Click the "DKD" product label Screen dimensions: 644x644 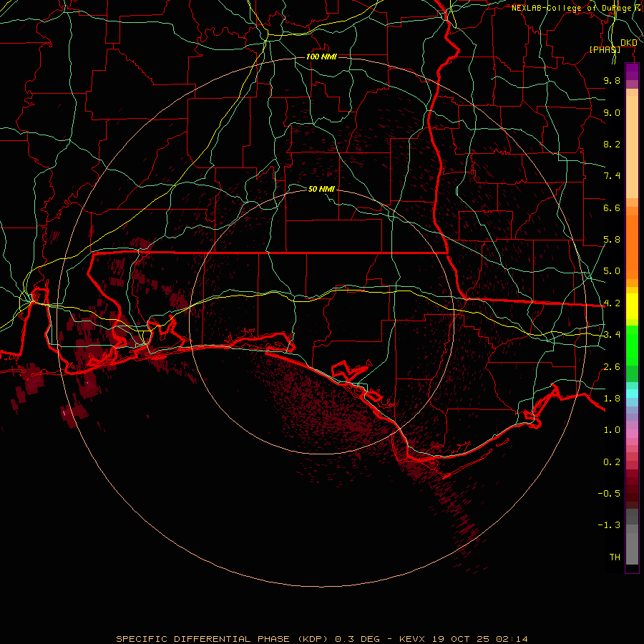click(629, 42)
